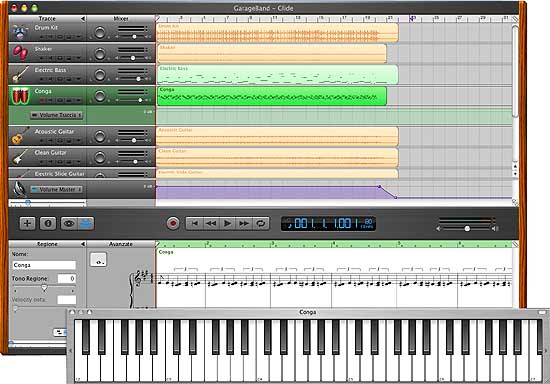Click the Electric Bass instrument icon
The height and width of the screenshot is (384, 550).
click(20, 74)
